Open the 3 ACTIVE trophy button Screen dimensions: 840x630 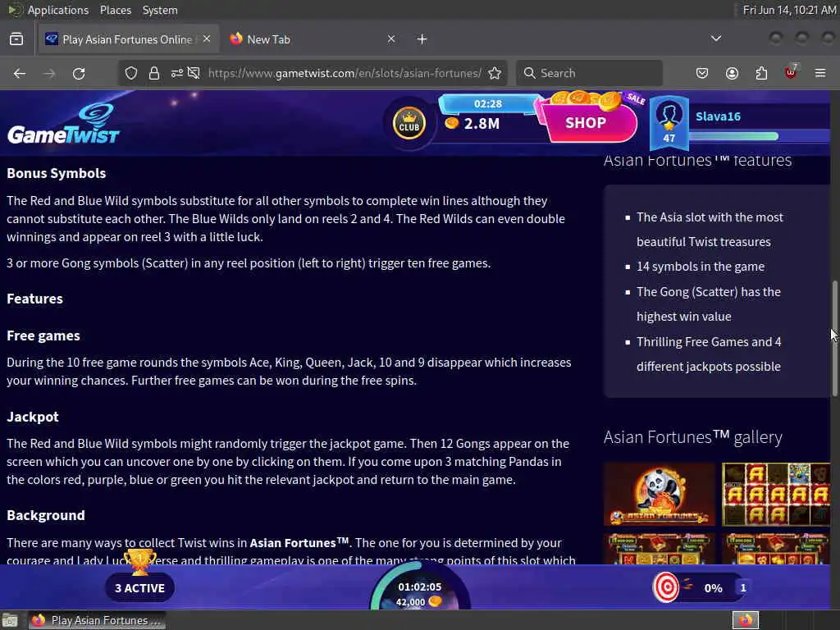[139, 587]
